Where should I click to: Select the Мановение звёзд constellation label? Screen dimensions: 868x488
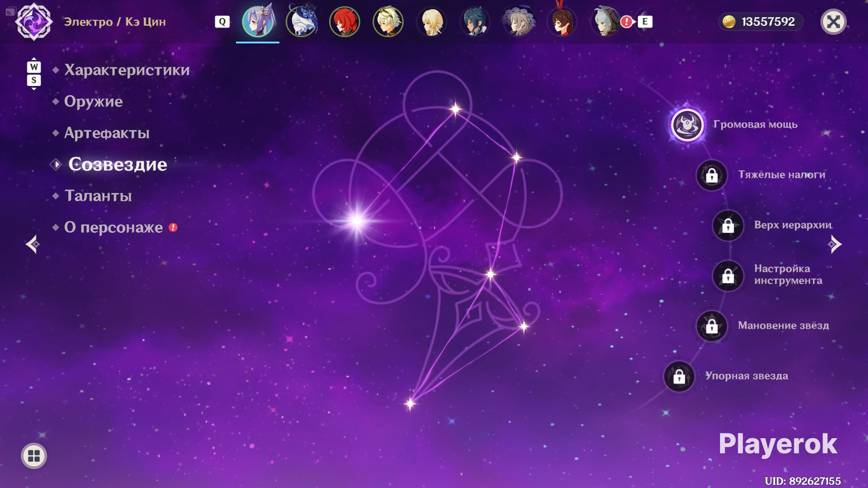[783, 325]
